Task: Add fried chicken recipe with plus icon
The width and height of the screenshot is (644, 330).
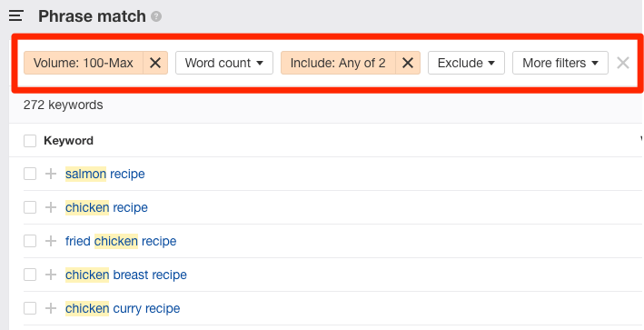Action: click(x=51, y=241)
